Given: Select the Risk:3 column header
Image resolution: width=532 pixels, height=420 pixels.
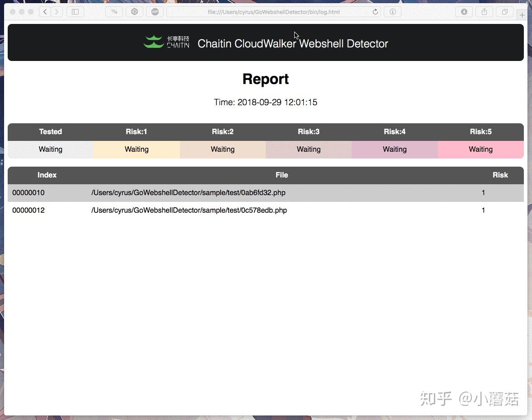Looking at the screenshot, I should tap(309, 131).
